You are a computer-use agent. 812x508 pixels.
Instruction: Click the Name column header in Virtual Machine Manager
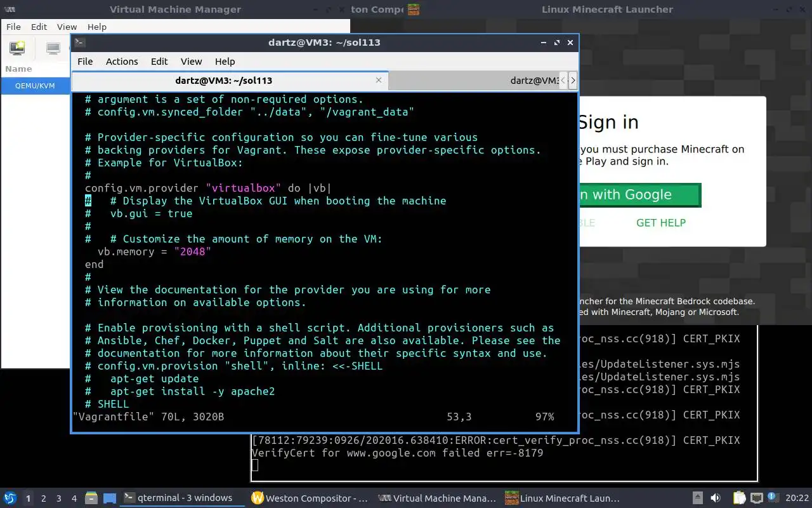[18, 69]
